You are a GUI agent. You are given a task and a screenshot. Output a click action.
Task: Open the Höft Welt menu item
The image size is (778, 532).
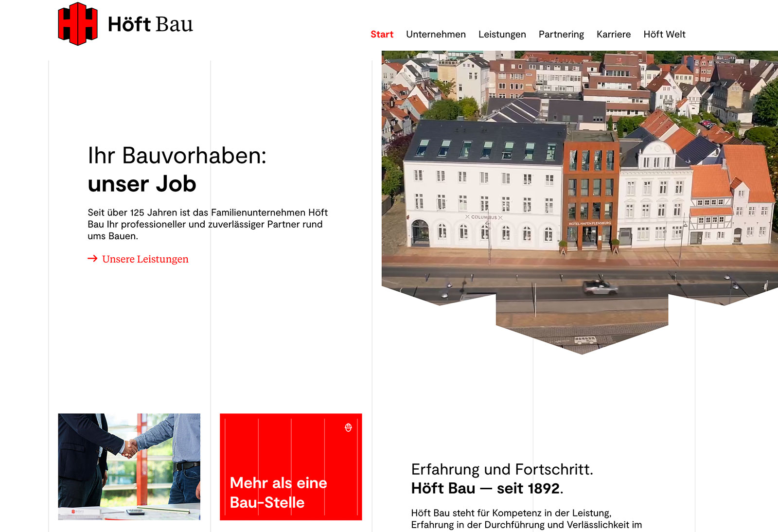click(x=664, y=35)
